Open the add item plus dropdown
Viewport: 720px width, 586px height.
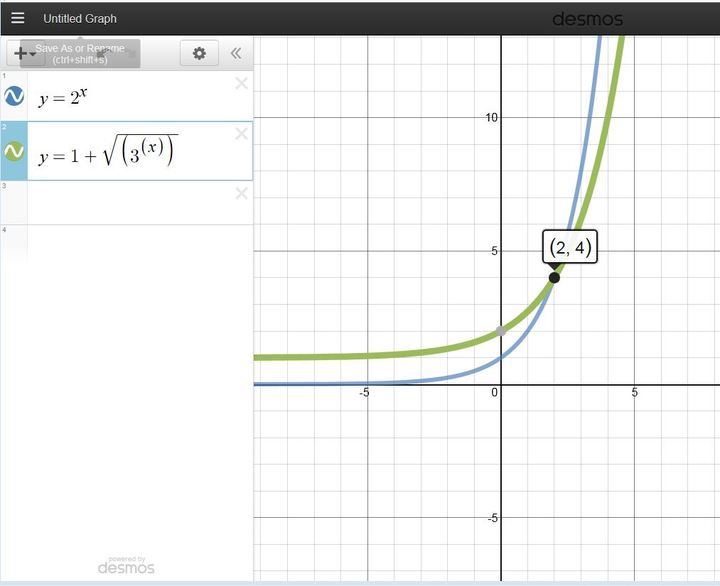[x=22, y=53]
